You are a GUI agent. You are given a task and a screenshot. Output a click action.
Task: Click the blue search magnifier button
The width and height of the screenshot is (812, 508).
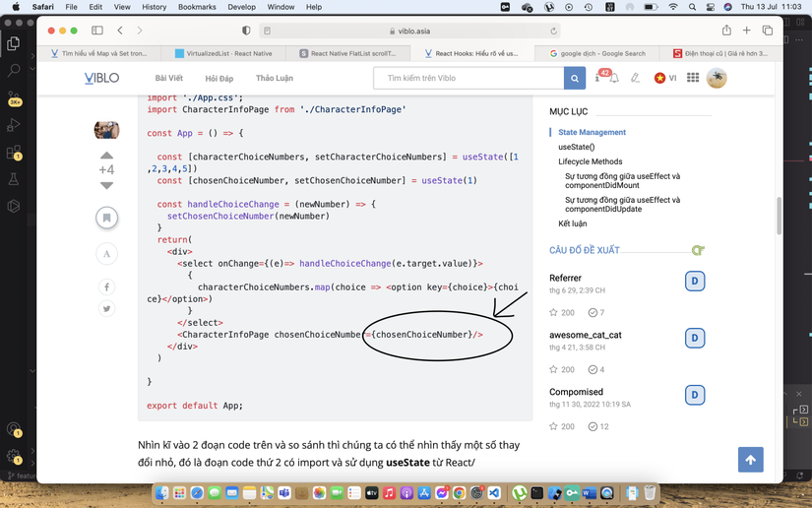pos(575,78)
